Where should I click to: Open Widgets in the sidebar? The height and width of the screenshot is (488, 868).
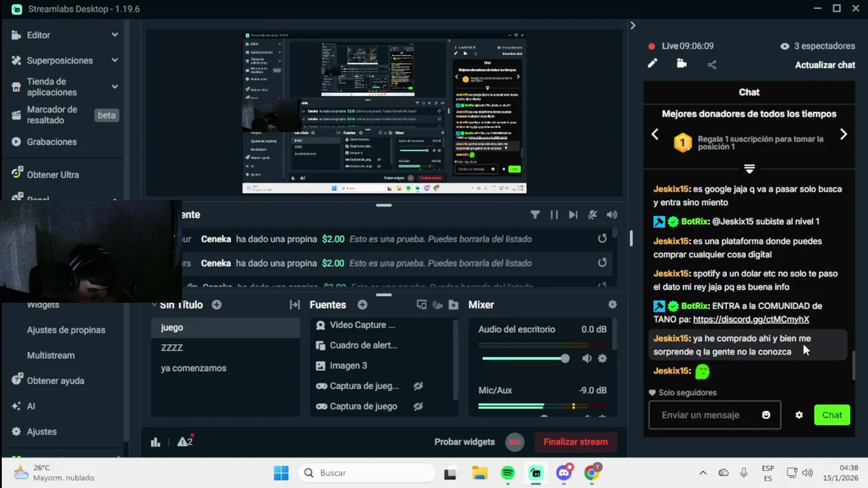pyautogui.click(x=43, y=305)
